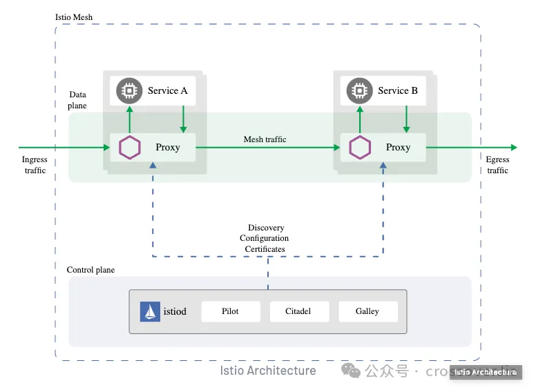Click the Istio Mesh title text

pos(74,17)
